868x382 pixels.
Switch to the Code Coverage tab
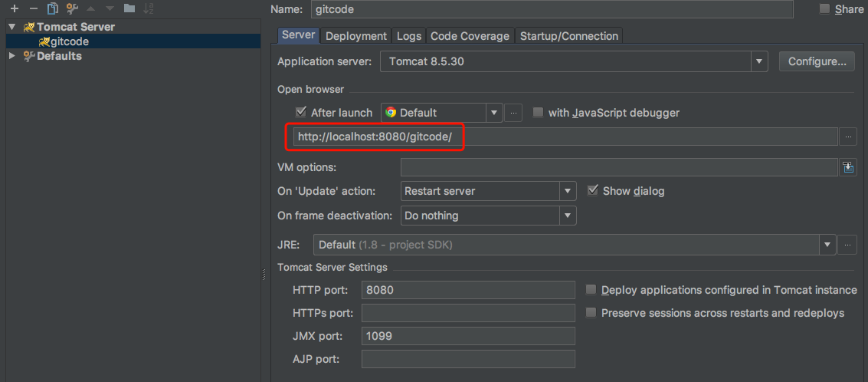470,36
